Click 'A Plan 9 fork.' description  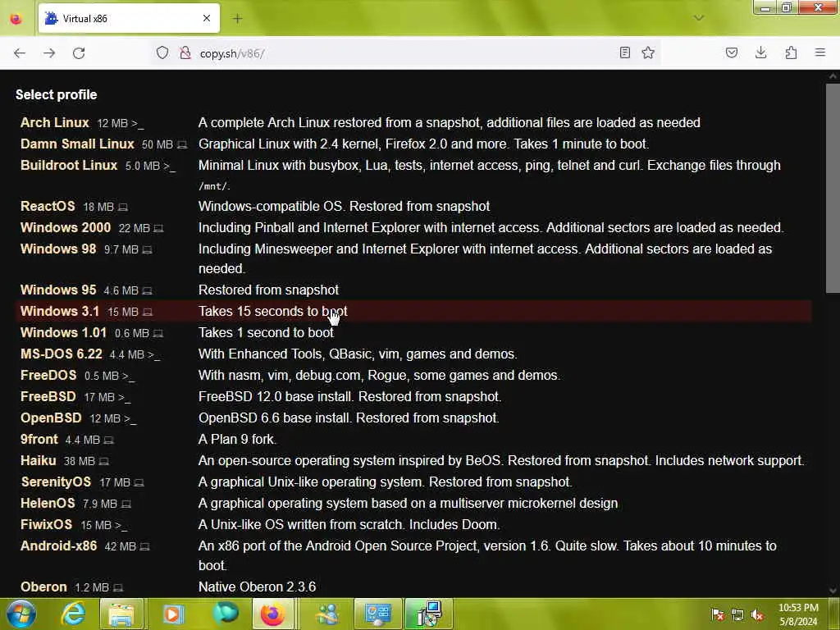[x=237, y=440]
